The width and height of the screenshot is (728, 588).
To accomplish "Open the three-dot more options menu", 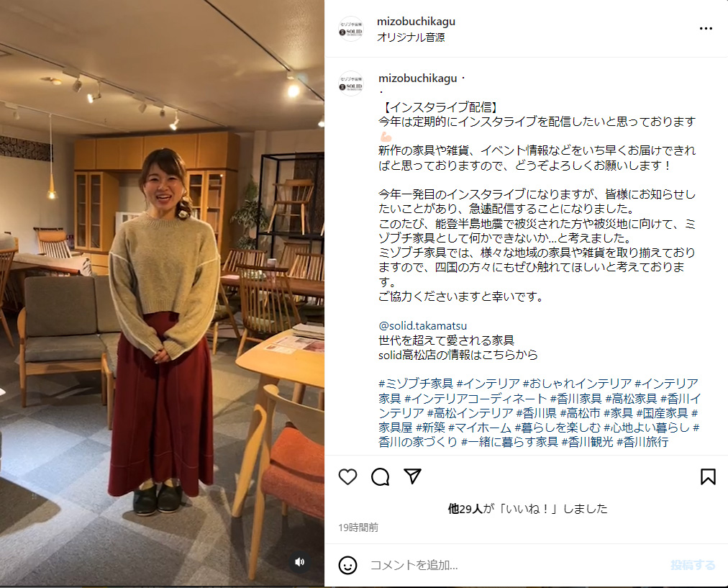I will point(706,29).
